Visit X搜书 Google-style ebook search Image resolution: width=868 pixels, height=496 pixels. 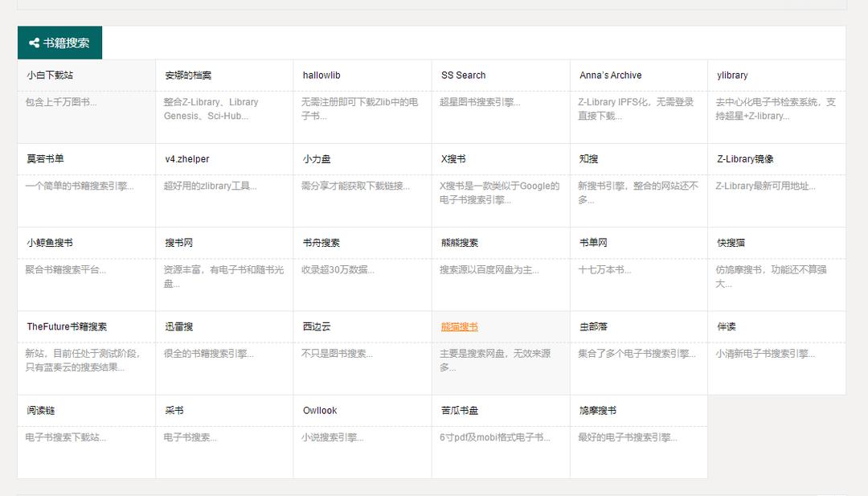click(452, 158)
